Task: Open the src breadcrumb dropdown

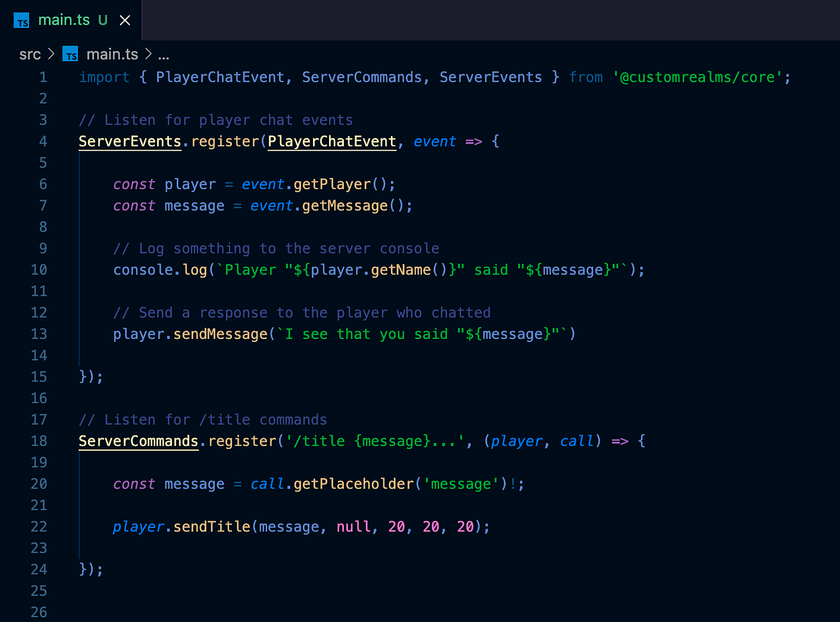Action: [30, 54]
